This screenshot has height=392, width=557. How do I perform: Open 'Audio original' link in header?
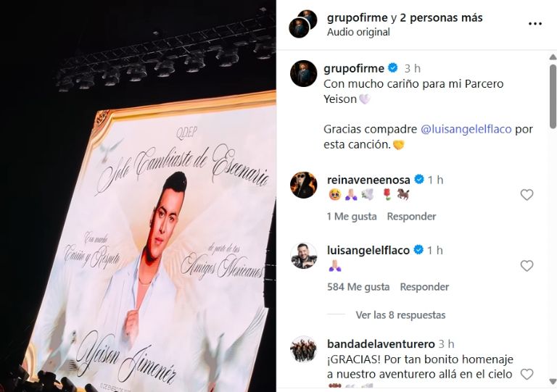pyautogui.click(x=358, y=33)
